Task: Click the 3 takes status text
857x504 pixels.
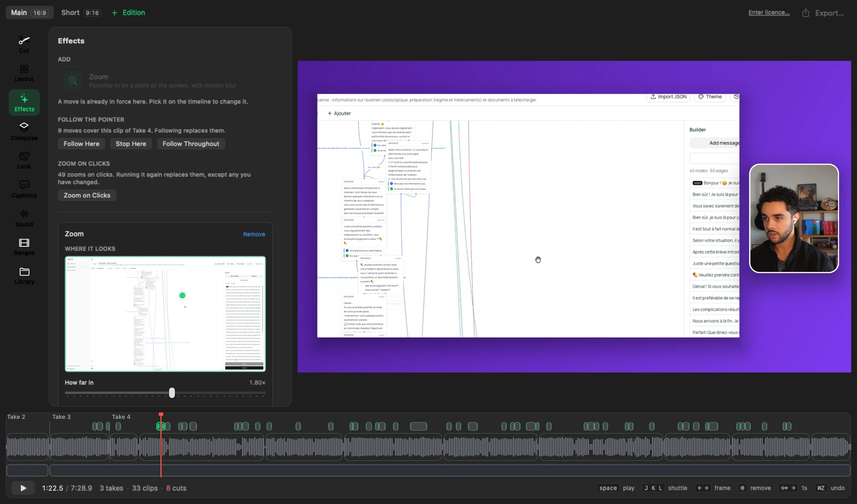Action: (x=111, y=488)
